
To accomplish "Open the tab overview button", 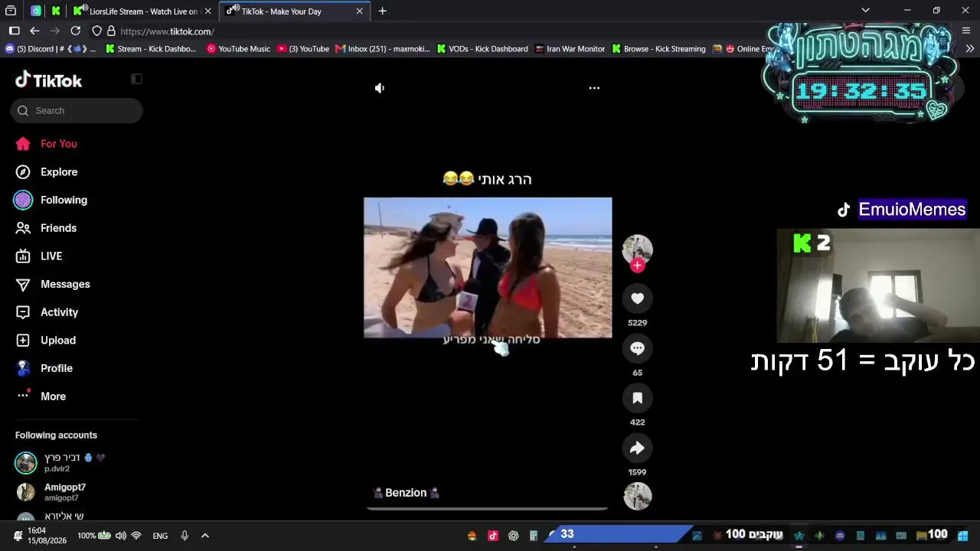I will point(11,11).
